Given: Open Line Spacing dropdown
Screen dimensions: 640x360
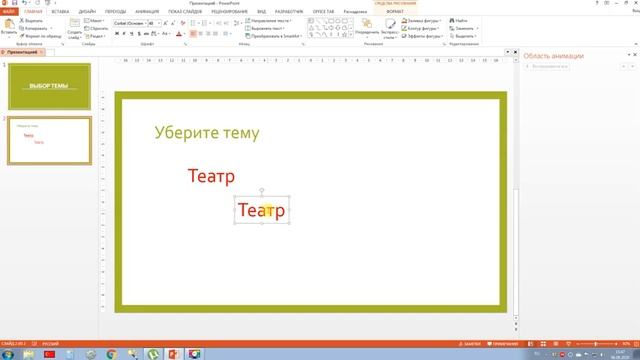Looking at the screenshot, I should click(x=237, y=23).
